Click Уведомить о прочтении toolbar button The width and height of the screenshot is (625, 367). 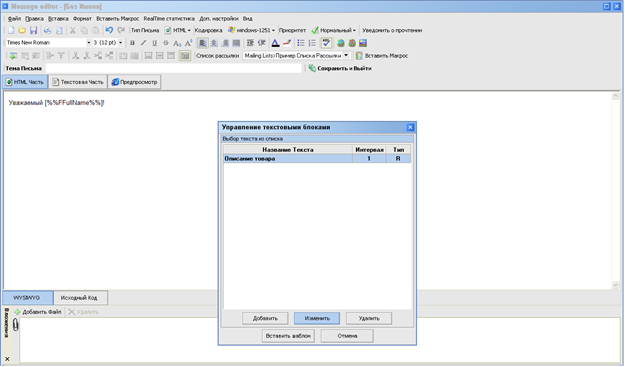(x=392, y=30)
